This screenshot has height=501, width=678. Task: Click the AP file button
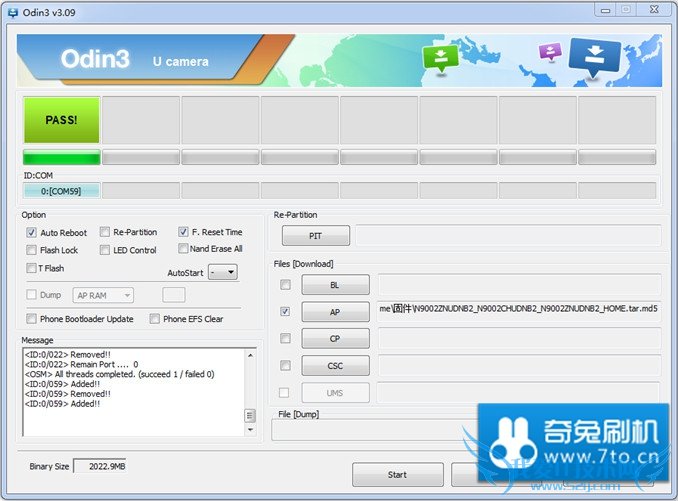[x=336, y=312]
